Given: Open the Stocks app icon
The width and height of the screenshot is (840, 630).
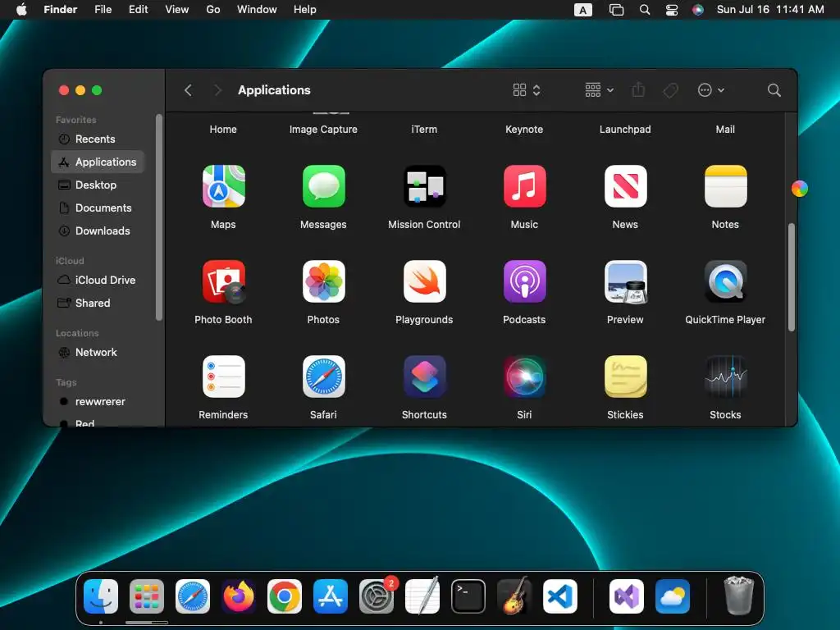Looking at the screenshot, I should (725, 377).
